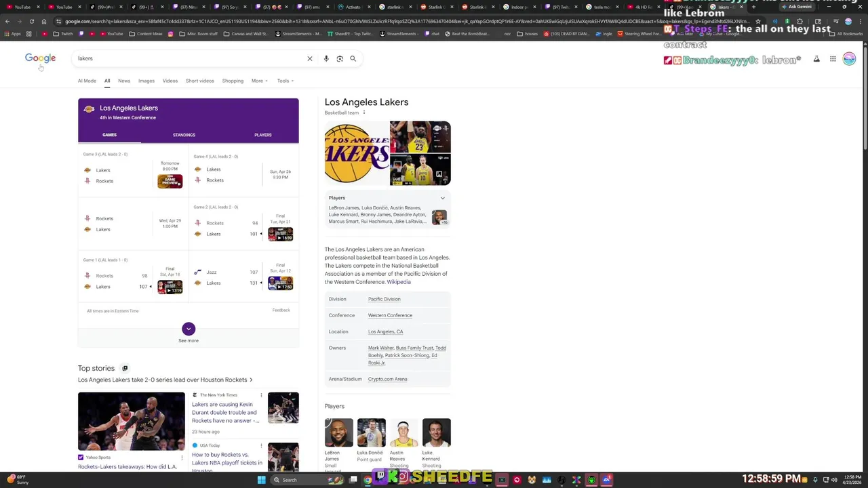868x488 pixels.
Task: Open options dots beside Basketball team
Action: pyautogui.click(x=364, y=113)
